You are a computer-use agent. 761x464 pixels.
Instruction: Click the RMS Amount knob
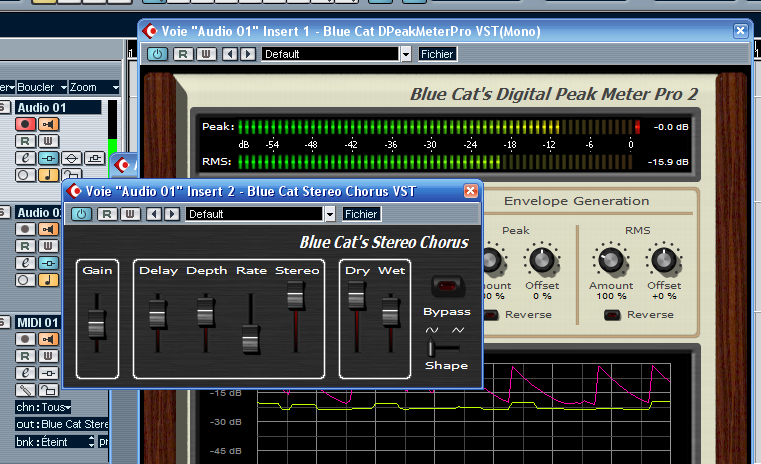click(611, 260)
